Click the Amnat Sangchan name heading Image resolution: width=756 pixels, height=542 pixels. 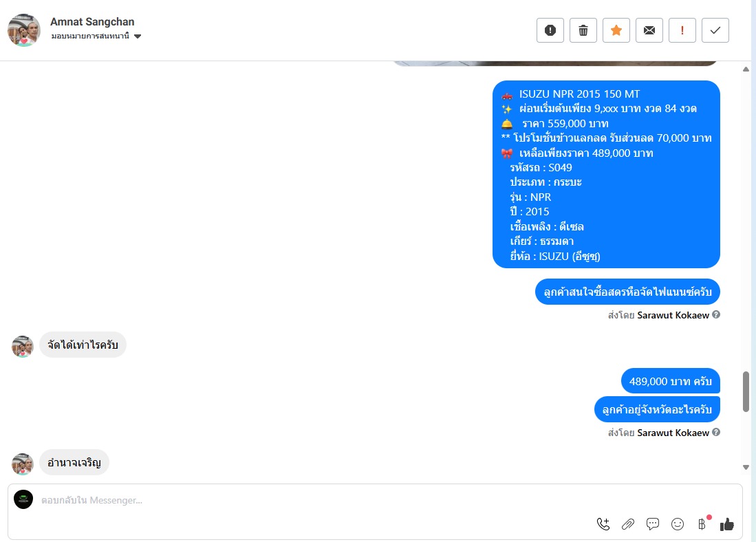(92, 22)
